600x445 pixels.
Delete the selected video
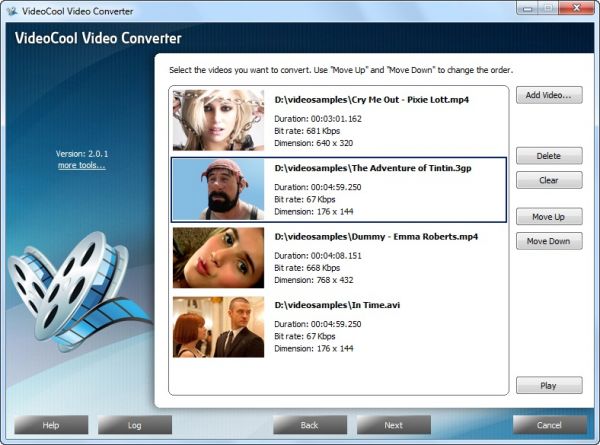(549, 156)
